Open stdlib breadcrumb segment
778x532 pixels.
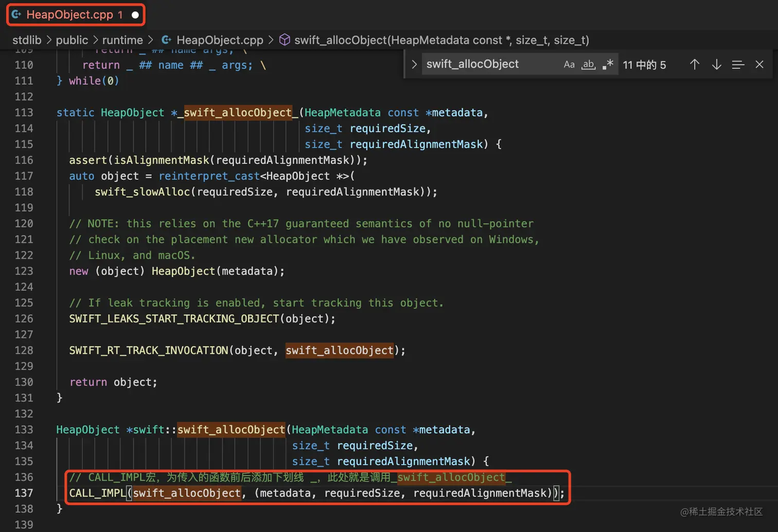(27, 40)
